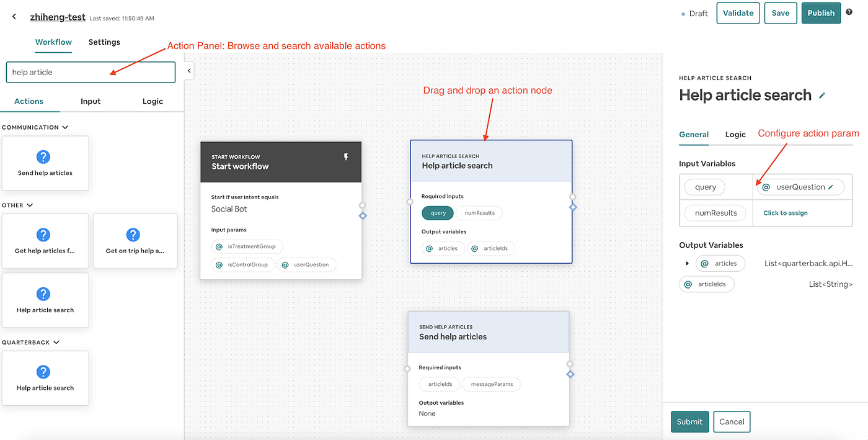Cancel the action configuration

pyautogui.click(x=732, y=421)
